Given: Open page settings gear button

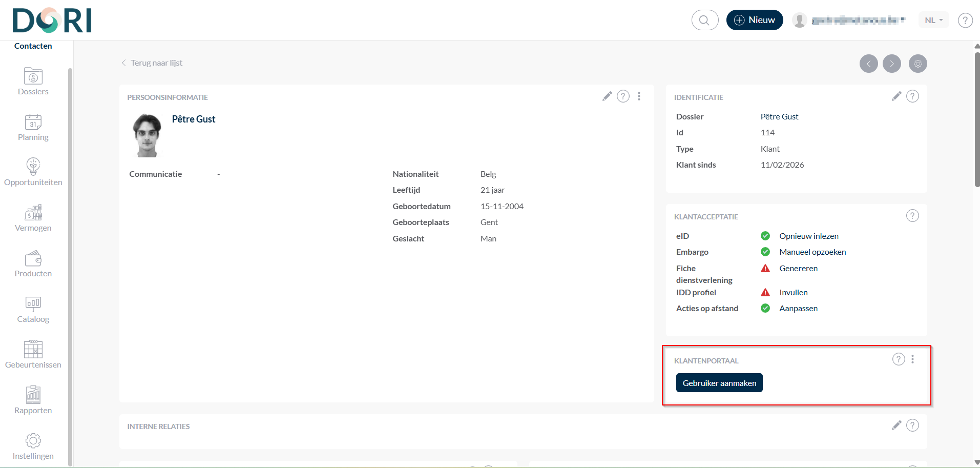Looking at the screenshot, I should click(918, 64).
